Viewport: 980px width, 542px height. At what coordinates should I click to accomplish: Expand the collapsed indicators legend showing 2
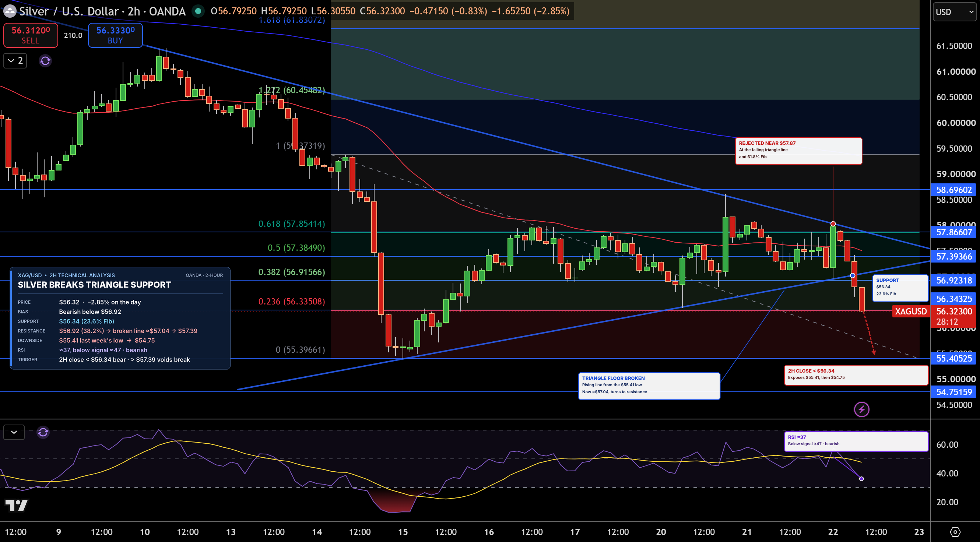point(15,60)
